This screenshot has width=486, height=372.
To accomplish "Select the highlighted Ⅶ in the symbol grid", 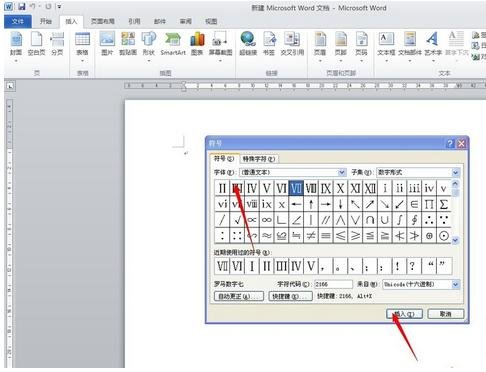I will (296, 188).
